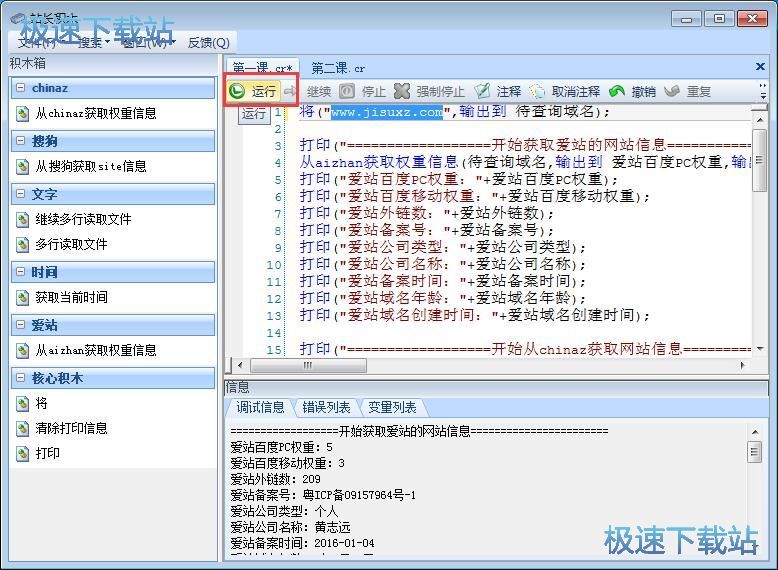Click icon beside 打印 block

22,453
